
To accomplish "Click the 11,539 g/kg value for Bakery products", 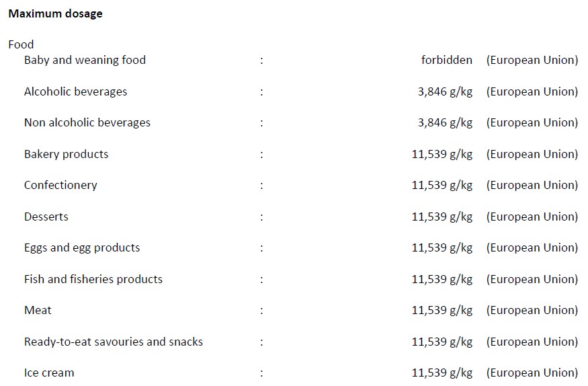I will (x=442, y=154).
